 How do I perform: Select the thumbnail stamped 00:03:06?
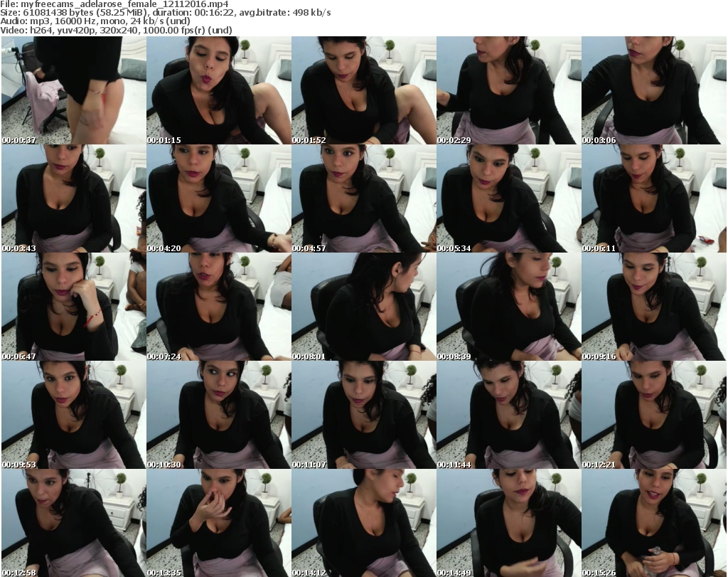coord(653,90)
